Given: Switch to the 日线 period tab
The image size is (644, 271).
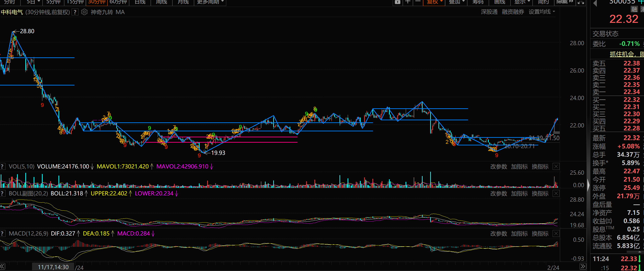Looking at the screenshot, I should pyautogui.click(x=140, y=2).
